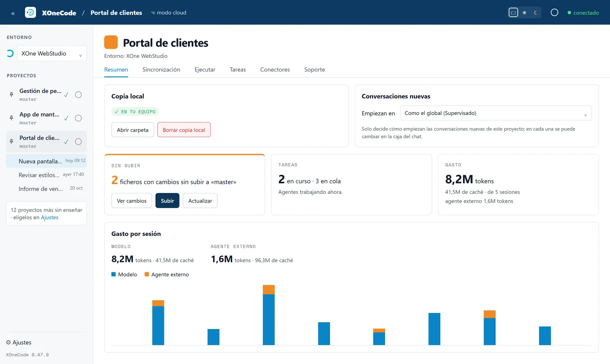Follow the Ajustes link in projects note
This screenshot has width=610, height=364.
coord(50,217)
